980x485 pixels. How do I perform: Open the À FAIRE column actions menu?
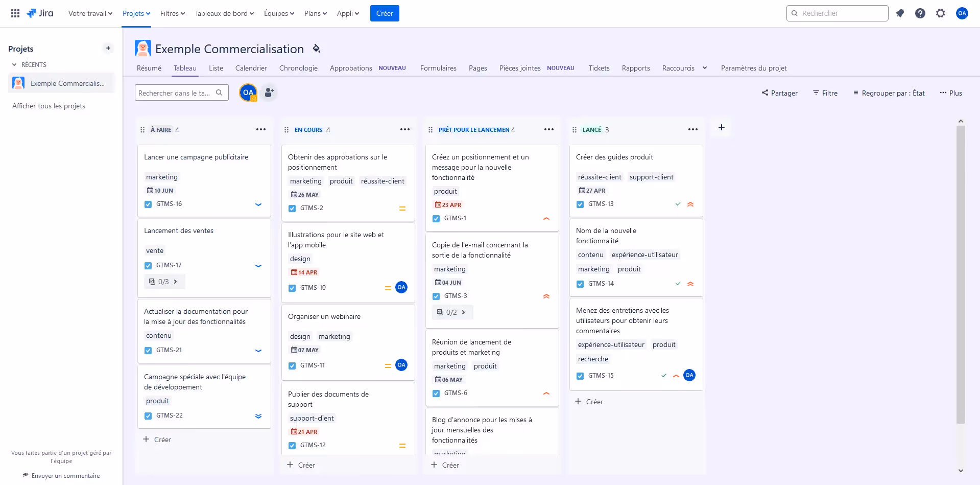pos(261,129)
